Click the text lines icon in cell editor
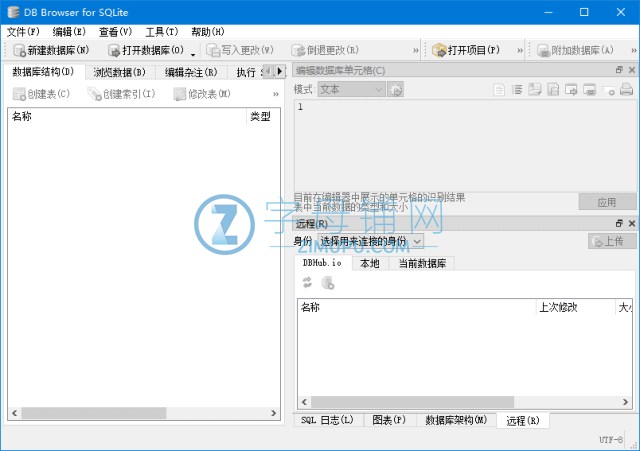 click(x=517, y=89)
